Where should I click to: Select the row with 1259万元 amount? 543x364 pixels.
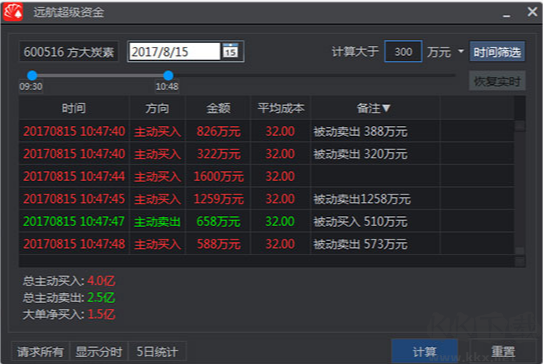point(266,199)
